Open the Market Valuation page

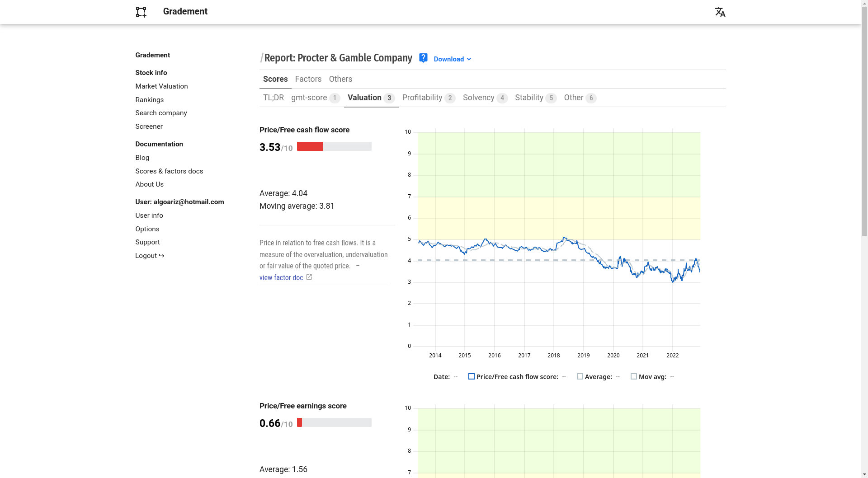161,86
